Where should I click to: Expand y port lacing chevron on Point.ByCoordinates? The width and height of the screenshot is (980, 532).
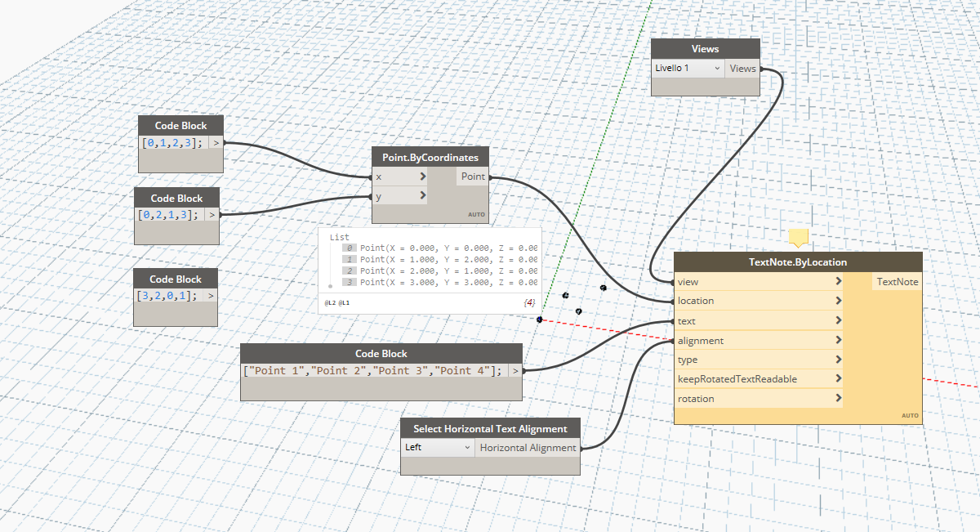pos(422,196)
